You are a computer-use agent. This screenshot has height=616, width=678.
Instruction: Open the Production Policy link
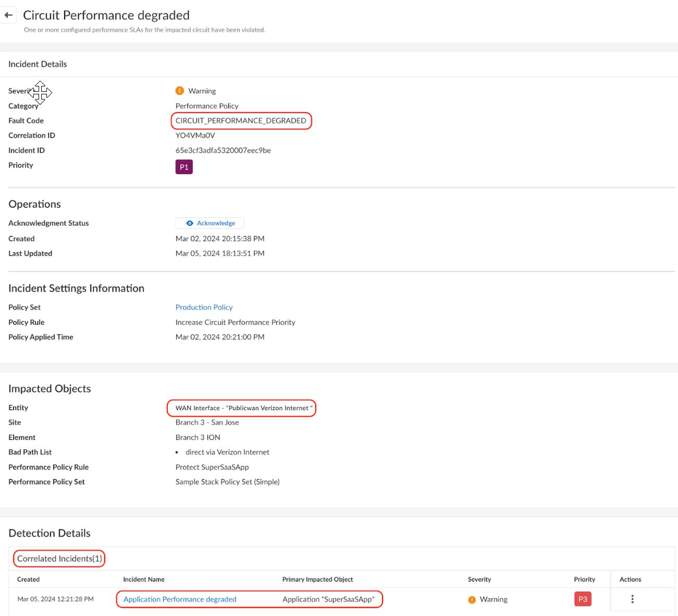tap(204, 307)
